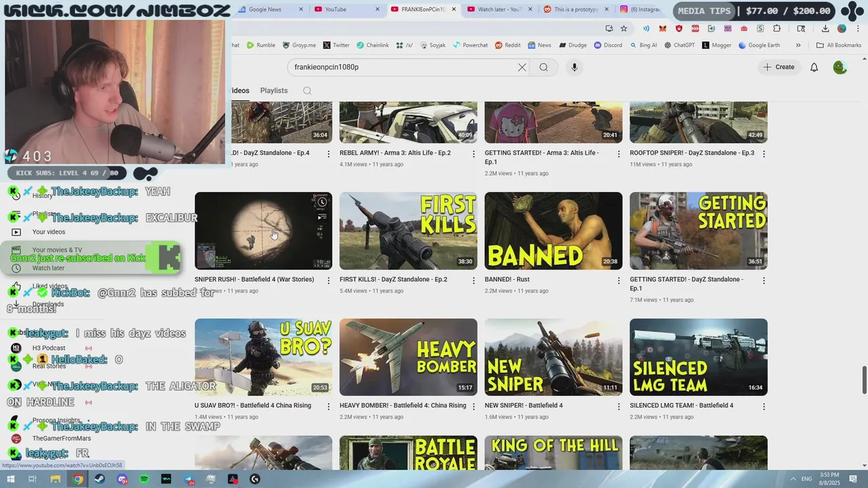Open more options for FIRST KILLS video

point(474,281)
